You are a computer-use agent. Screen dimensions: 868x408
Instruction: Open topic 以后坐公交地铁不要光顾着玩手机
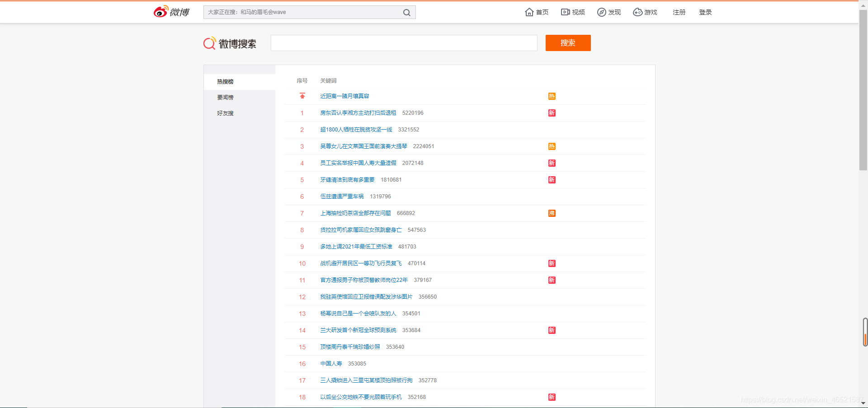coord(361,397)
